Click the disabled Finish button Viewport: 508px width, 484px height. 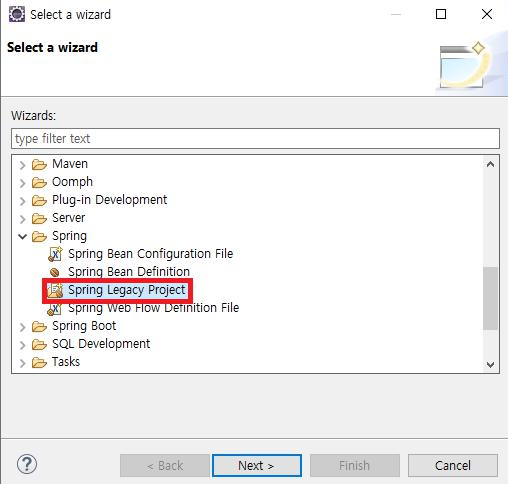[355, 465]
